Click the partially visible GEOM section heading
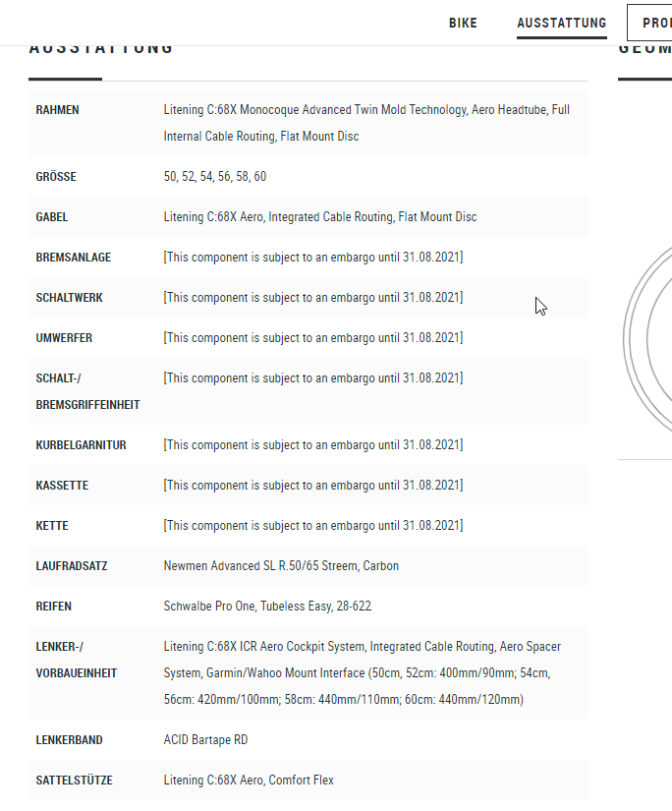This screenshot has height=811, width=672. pos(644,47)
